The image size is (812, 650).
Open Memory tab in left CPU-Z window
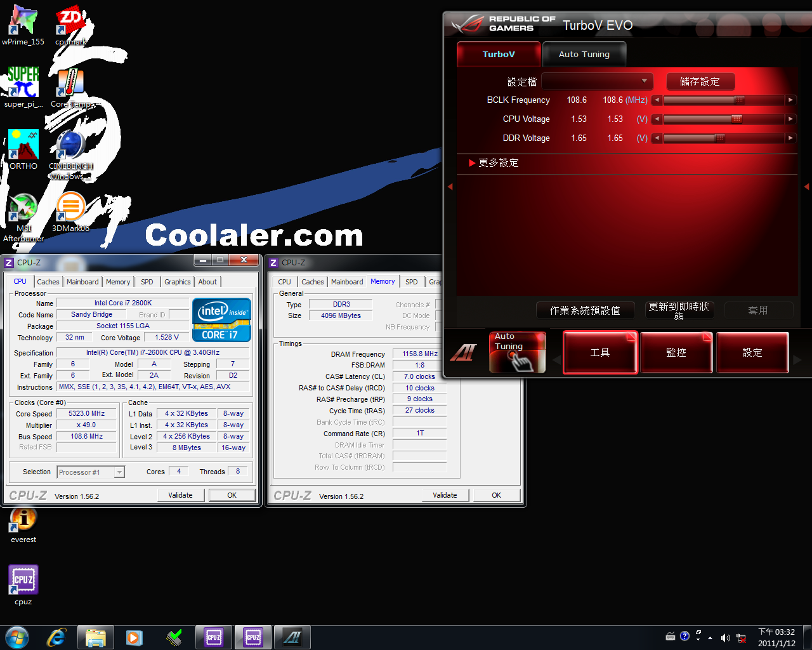coord(118,282)
